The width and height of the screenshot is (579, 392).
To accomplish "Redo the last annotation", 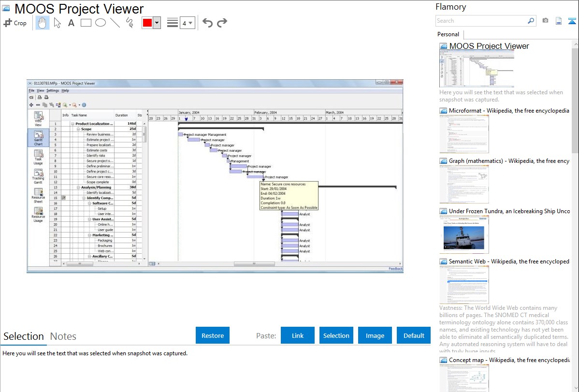I will pos(222,23).
